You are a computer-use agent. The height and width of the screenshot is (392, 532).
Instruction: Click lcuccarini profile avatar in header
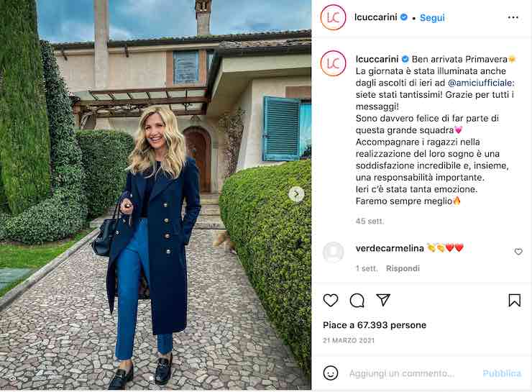click(x=333, y=17)
